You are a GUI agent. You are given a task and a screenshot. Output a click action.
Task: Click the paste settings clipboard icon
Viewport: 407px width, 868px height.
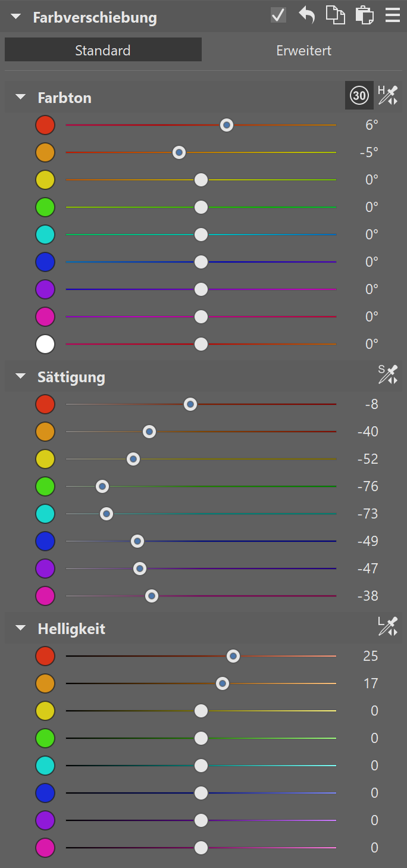(x=364, y=15)
